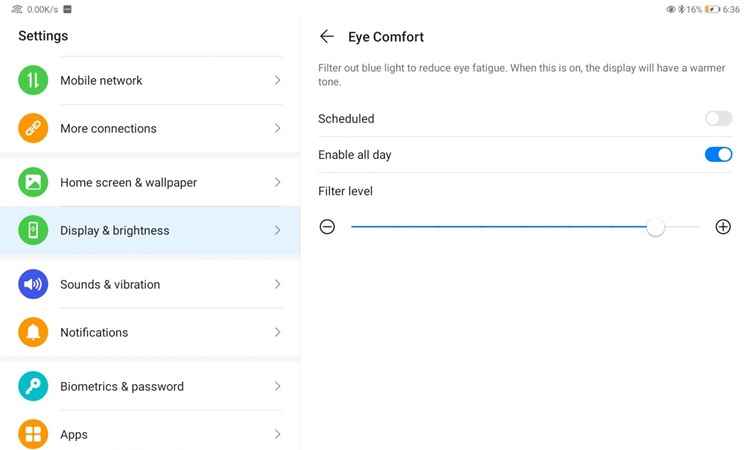
Task: Click the orange Apps grid icon
Action: [x=33, y=434]
